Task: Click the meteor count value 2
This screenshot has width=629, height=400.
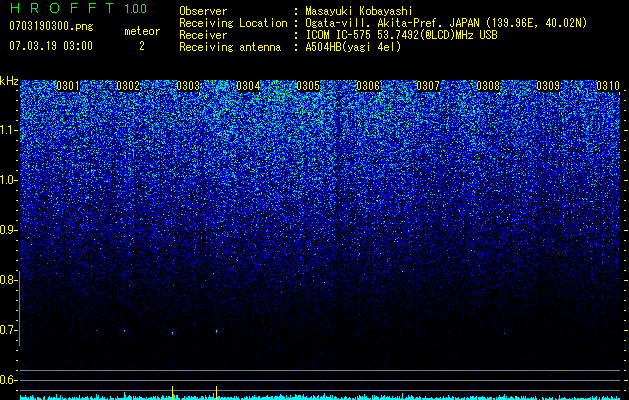Action: click(142, 46)
